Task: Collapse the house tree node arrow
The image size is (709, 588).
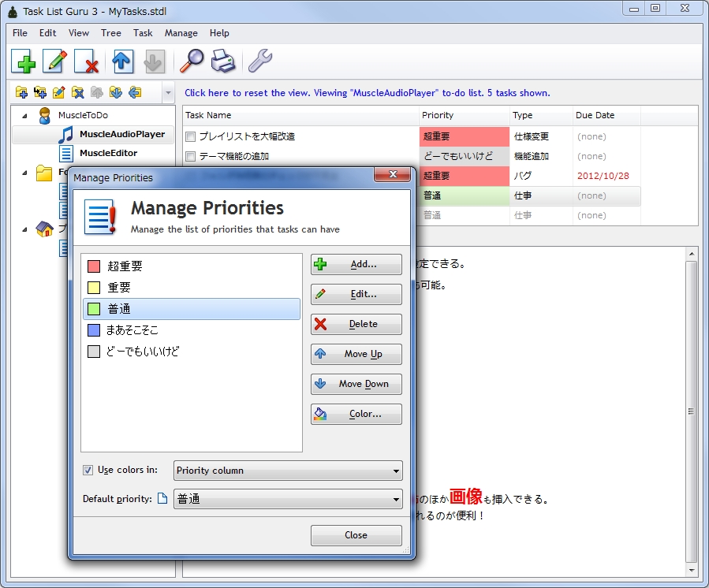Action: pos(25,229)
